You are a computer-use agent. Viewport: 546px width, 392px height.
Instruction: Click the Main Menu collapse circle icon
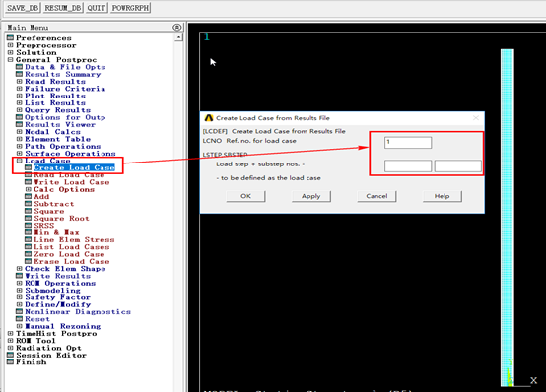(176, 28)
